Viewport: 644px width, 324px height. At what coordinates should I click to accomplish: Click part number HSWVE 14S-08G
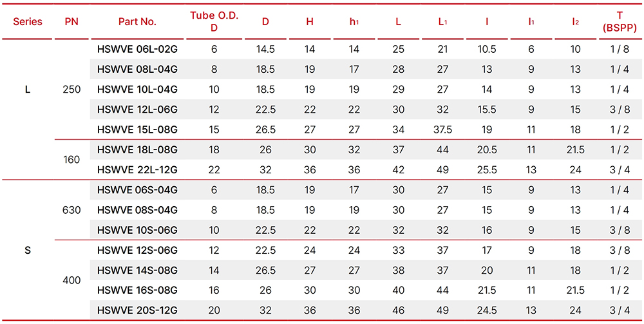[x=137, y=271]
